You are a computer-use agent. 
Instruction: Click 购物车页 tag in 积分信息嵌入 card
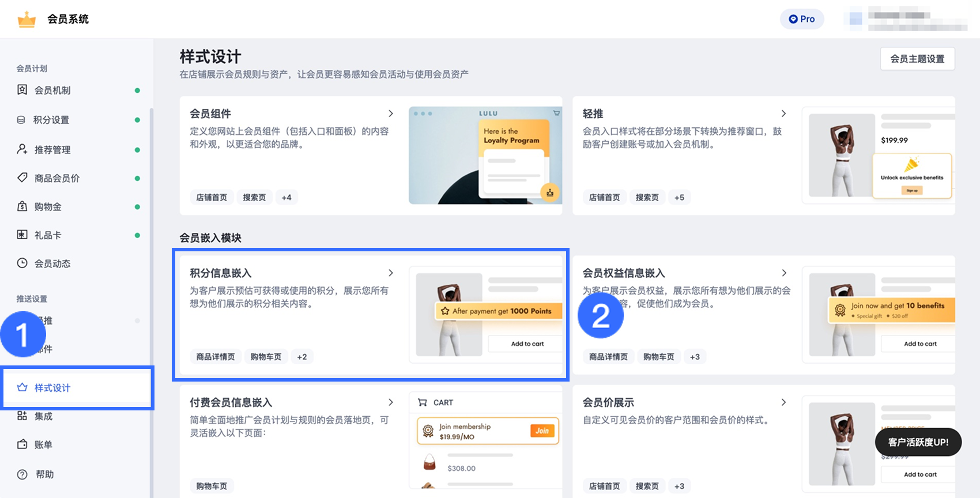click(x=266, y=357)
